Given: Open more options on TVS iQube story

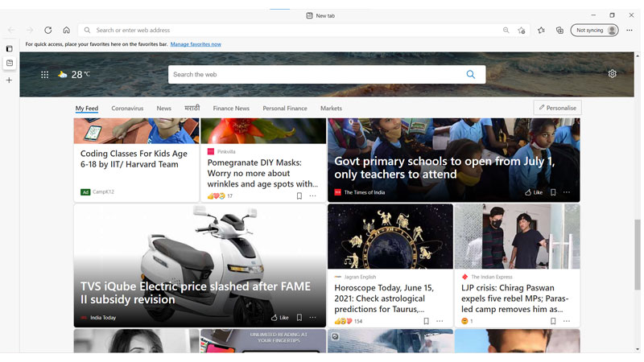Looking at the screenshot, I should [312, 317].
